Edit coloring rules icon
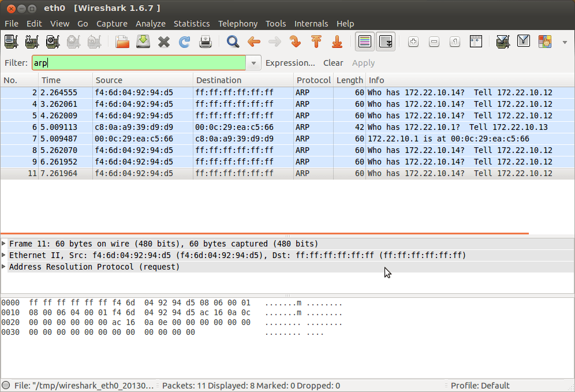575x392 pixels. point(544,42)
